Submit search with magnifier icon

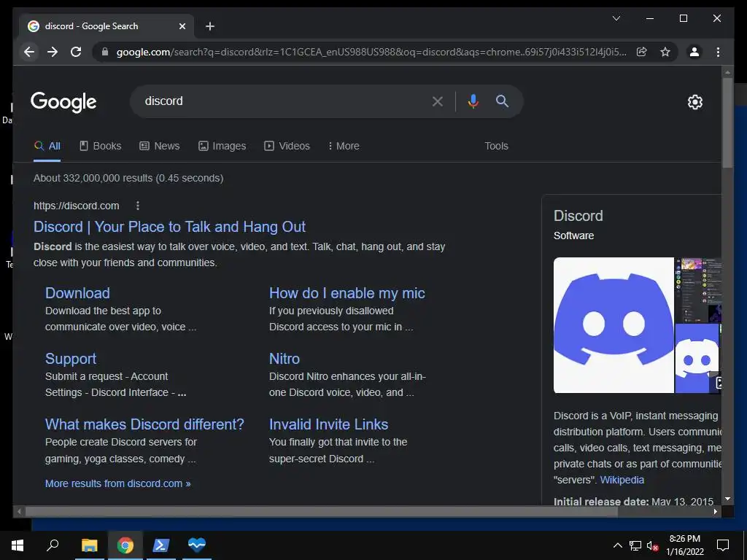(x=502, y=101)
